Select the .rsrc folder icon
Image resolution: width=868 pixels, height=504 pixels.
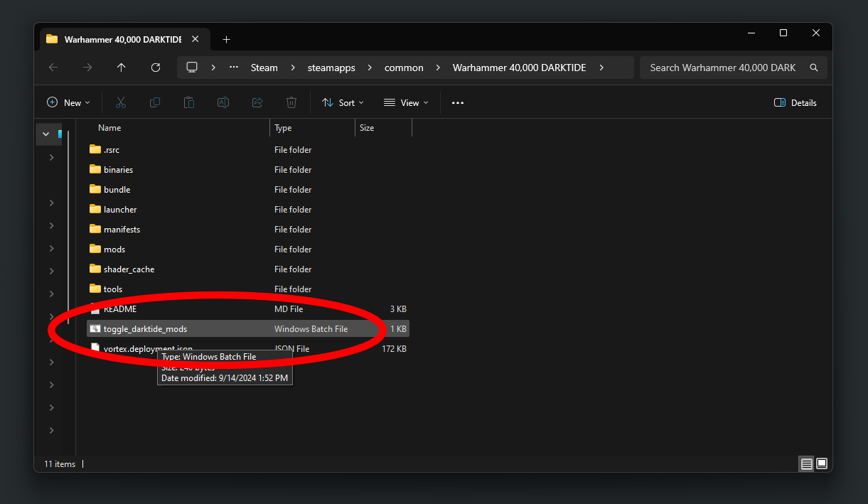[x=96, y=149]
